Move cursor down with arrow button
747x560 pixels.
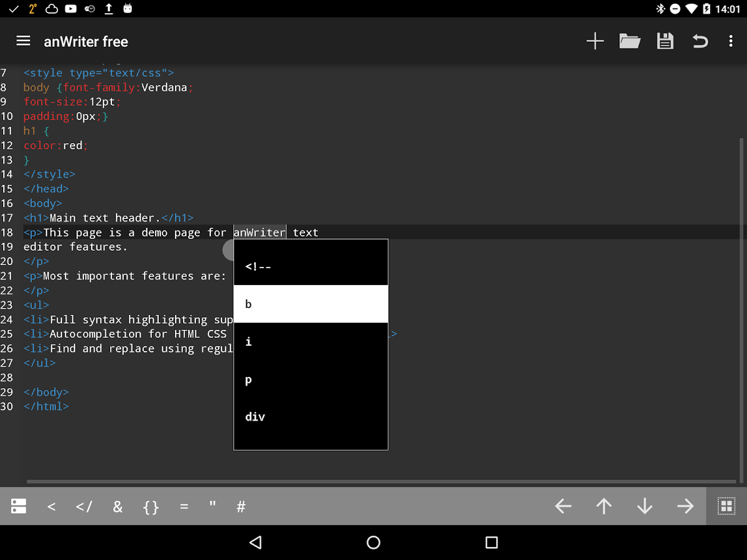click(645, 506)
